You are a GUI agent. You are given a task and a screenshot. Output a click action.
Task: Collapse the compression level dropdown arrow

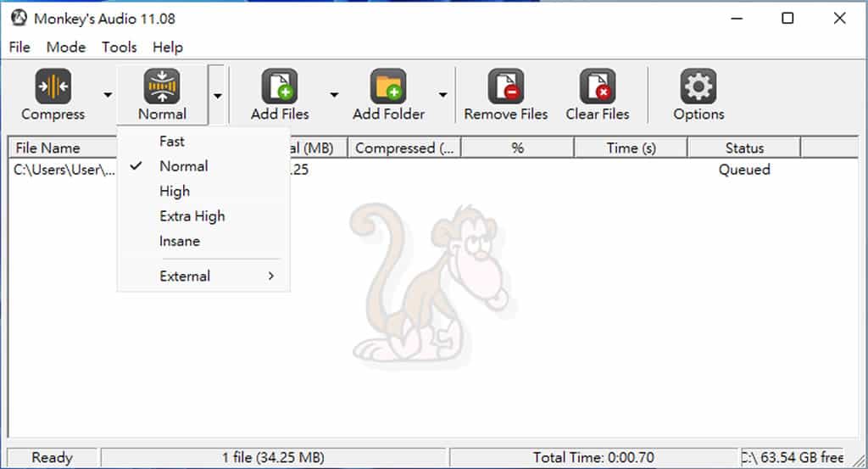218,95
